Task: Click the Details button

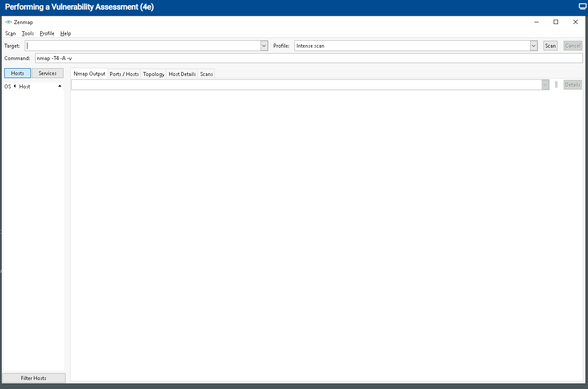Action: point(573,85)
